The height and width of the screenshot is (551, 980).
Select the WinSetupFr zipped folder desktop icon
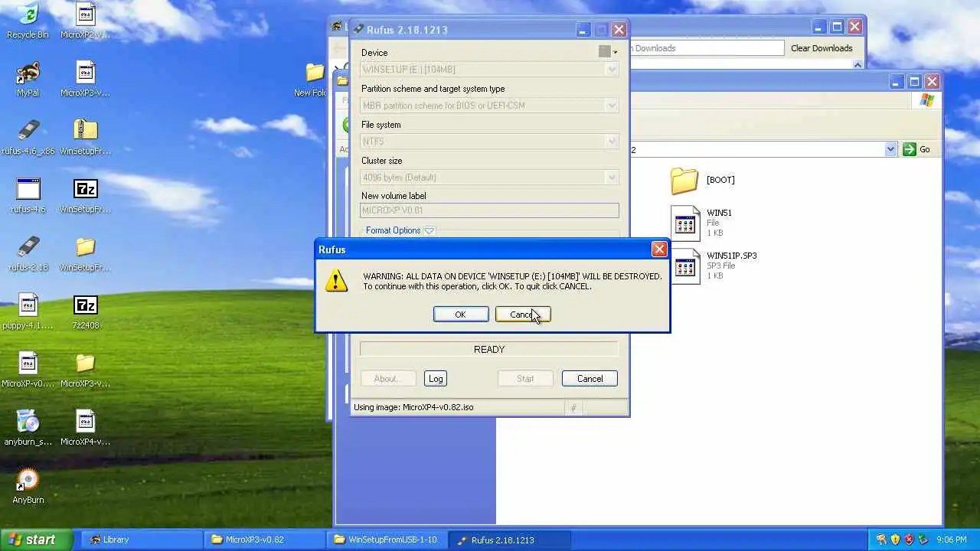tap(85, 130)
